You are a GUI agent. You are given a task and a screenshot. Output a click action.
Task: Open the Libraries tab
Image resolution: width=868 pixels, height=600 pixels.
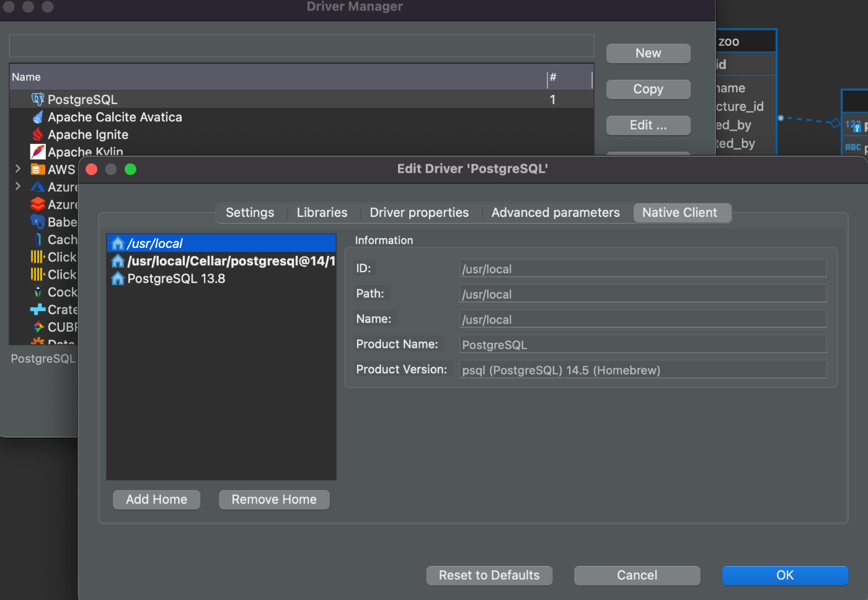pos(322,213)
